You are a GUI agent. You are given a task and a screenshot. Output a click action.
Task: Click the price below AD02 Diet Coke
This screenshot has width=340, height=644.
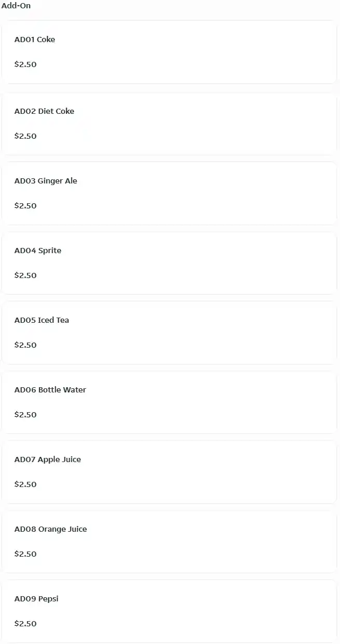coord(25,136)
